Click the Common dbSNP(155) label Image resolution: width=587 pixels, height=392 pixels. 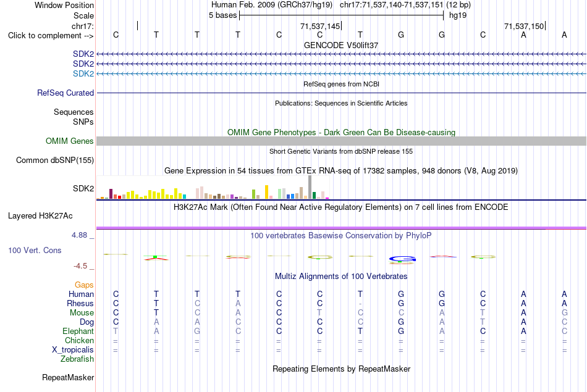(x=55, y=160)
